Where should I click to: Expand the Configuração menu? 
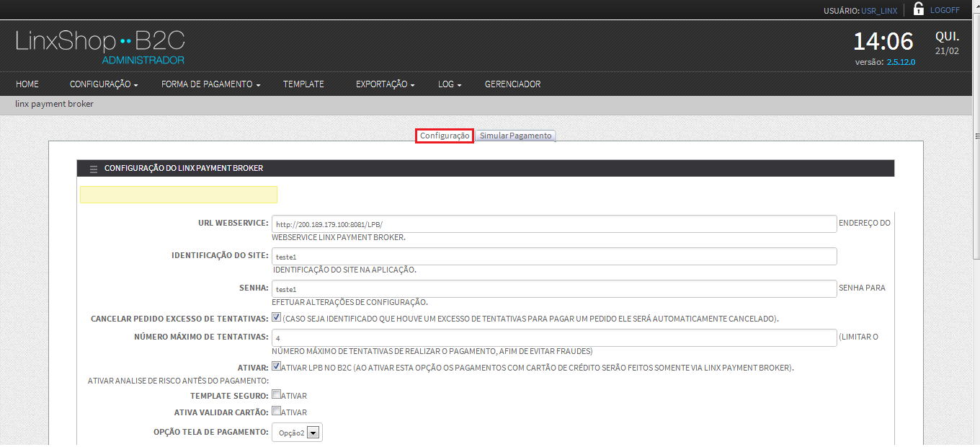pyautogui.click(x=104, y=84)
